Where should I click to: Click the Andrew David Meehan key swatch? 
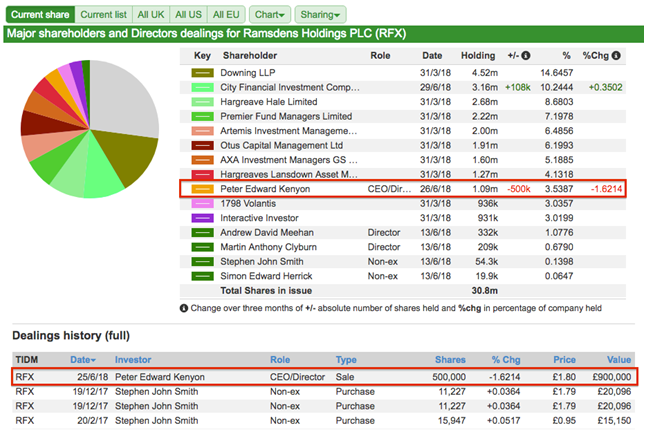pyautogui.click(x=202, y=233)
